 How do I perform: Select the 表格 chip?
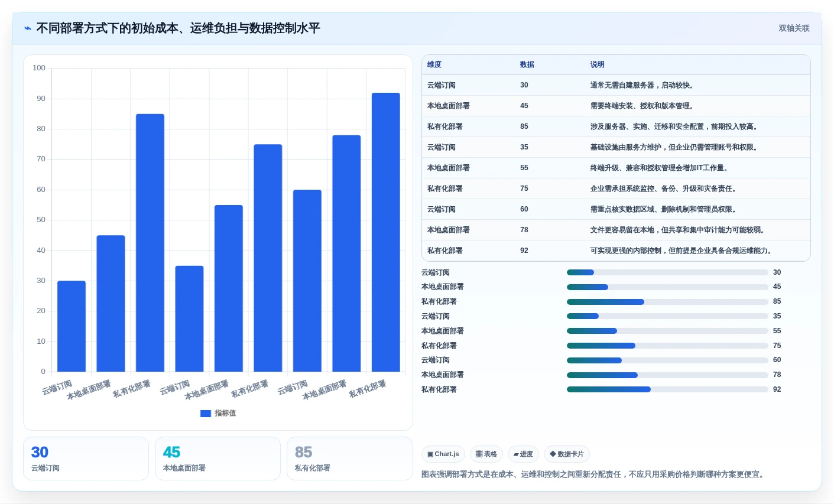486,454
